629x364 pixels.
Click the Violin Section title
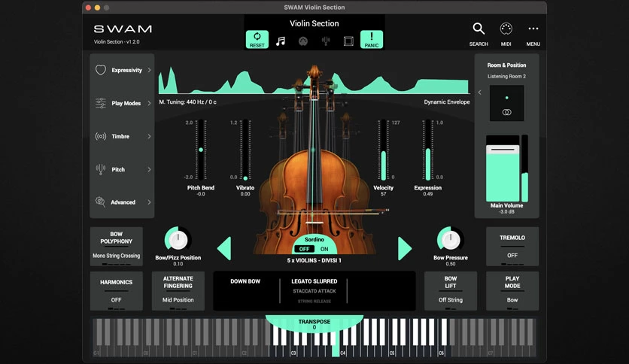tap(314, 23)
